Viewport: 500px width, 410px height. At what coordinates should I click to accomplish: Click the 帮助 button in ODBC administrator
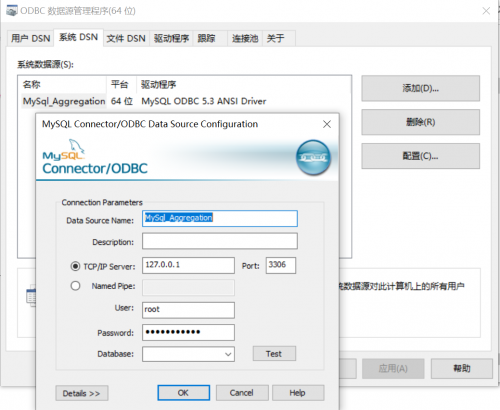[x=462, y=368]
